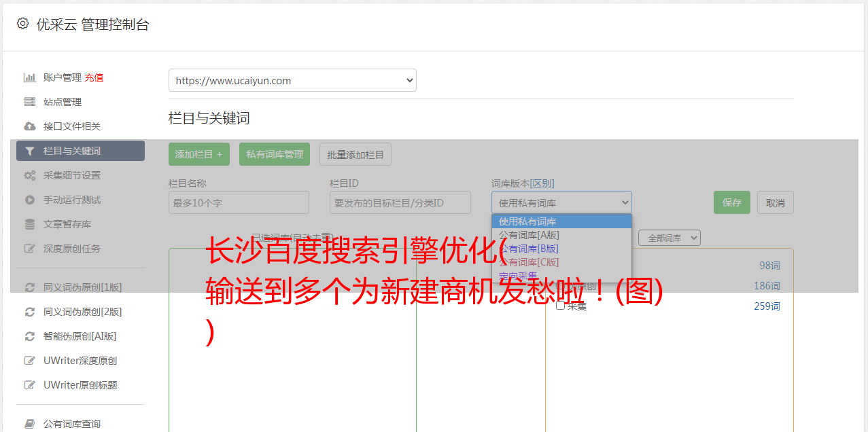Open 文章暂存库 via its database icon
Screen dimensions: 868x432
pyautogui.click(x=29, y=224)
